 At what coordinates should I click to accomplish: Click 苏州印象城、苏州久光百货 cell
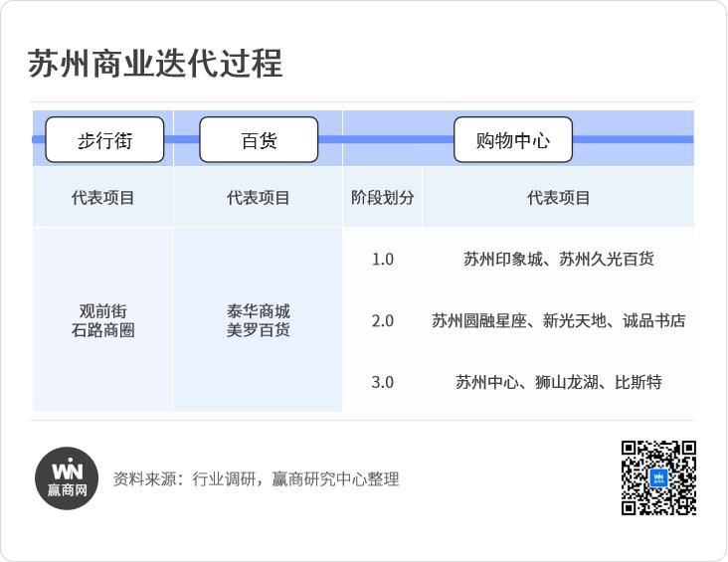tap(559, 260)
